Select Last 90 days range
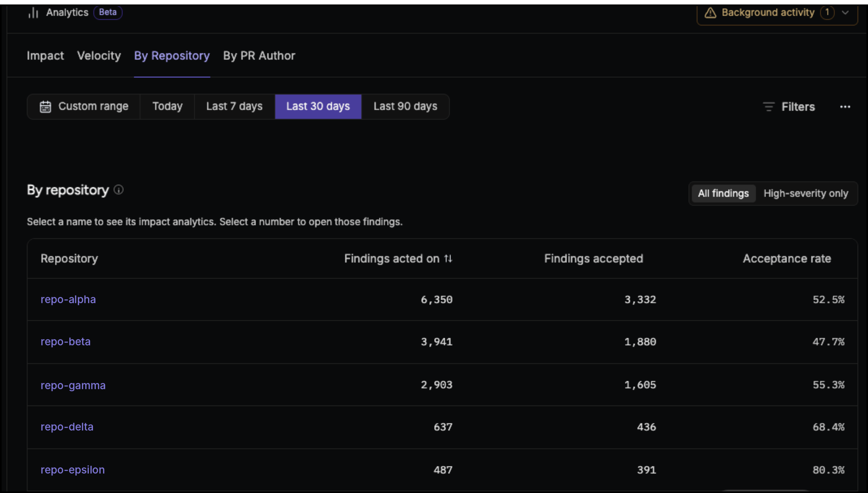868x493 pixels. (405, 107)
